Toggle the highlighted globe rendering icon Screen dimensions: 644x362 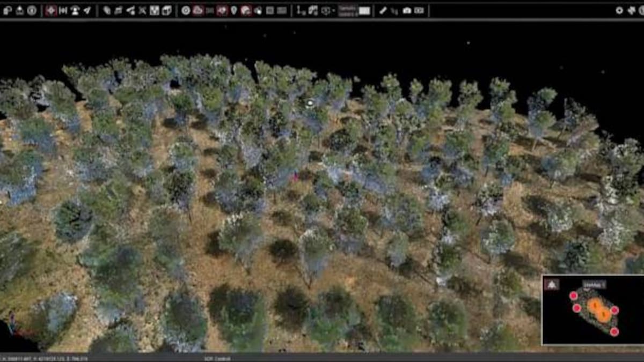click(246, 10)
